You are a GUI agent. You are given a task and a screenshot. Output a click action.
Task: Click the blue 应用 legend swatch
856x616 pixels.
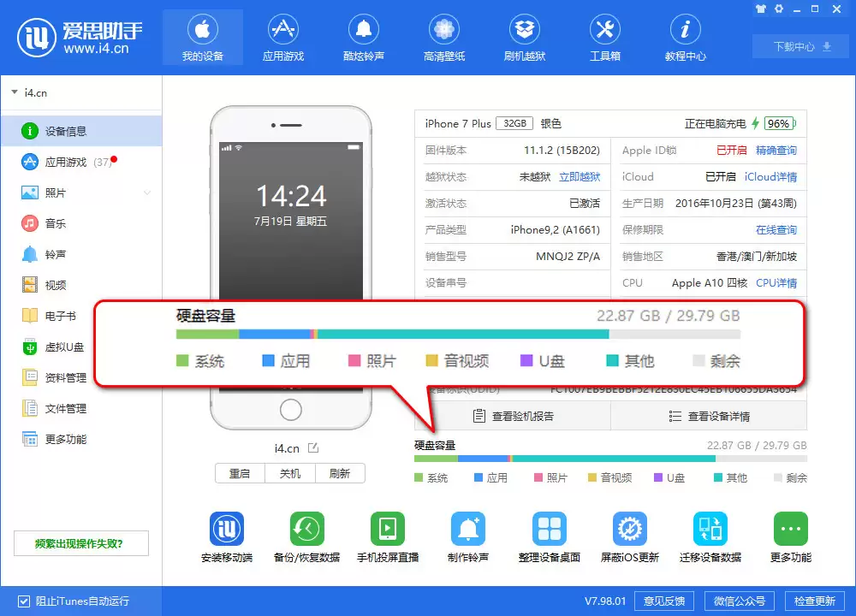click(479, 478)
